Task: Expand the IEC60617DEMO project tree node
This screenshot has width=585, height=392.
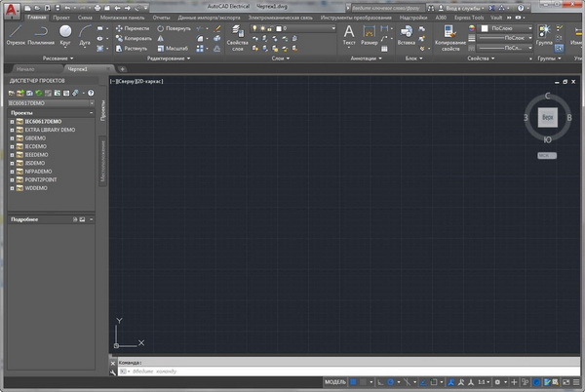Action: point(11,120)
